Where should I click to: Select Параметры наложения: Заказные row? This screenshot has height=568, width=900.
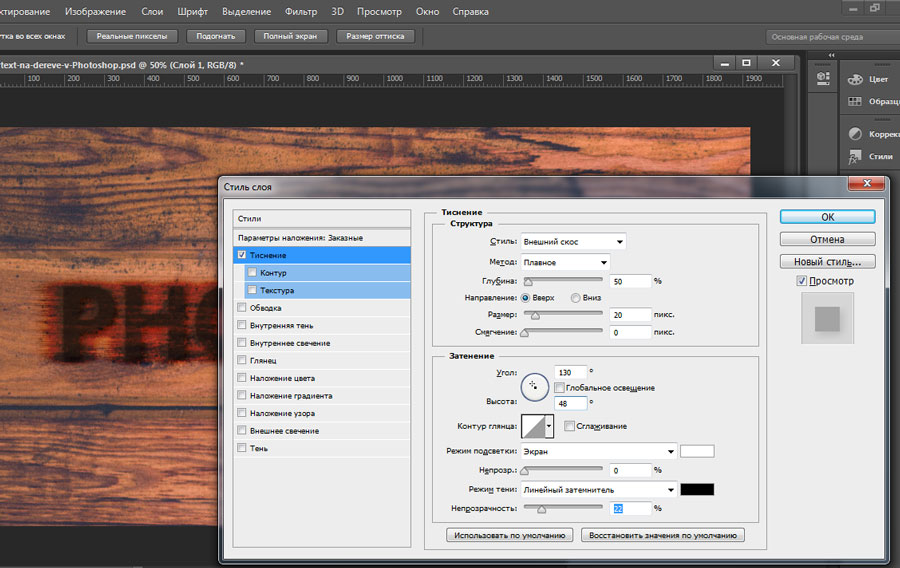pos(322,238)
